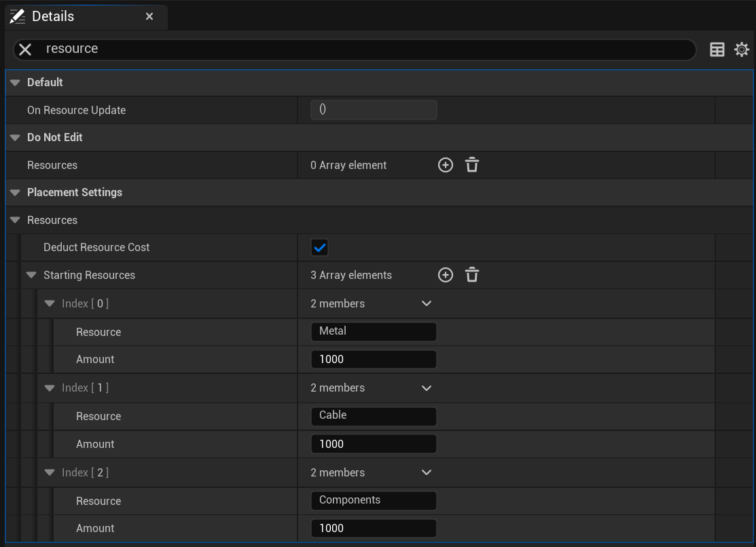The image size is (756, 547).
Task: Select the Details tab
Action: coord(53,16)
